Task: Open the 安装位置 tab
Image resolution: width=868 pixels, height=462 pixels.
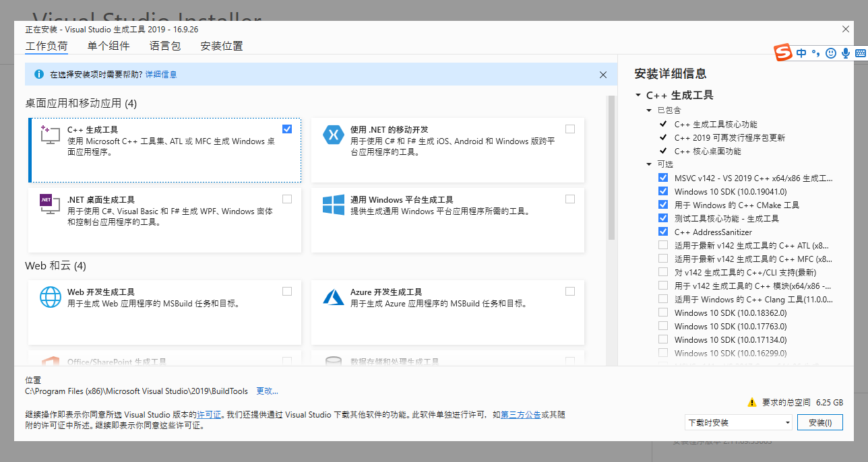Action: 222,46
